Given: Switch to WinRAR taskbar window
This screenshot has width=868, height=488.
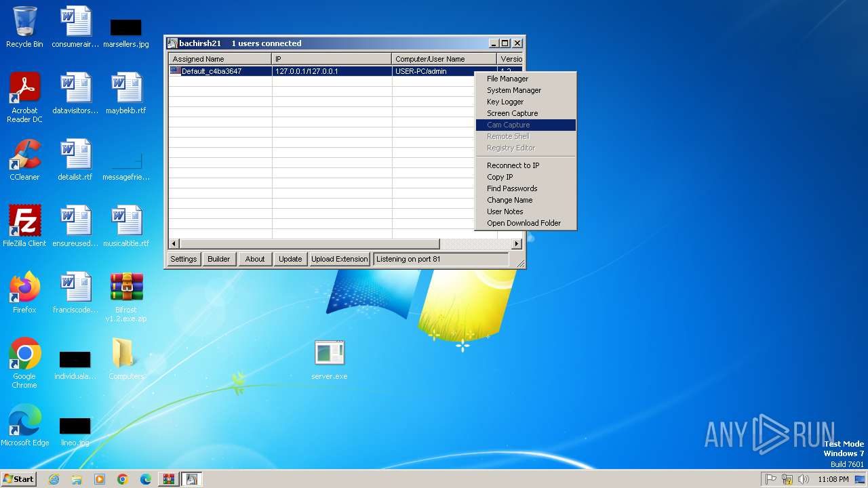Looking at the screenshot, I should point(169,479).
